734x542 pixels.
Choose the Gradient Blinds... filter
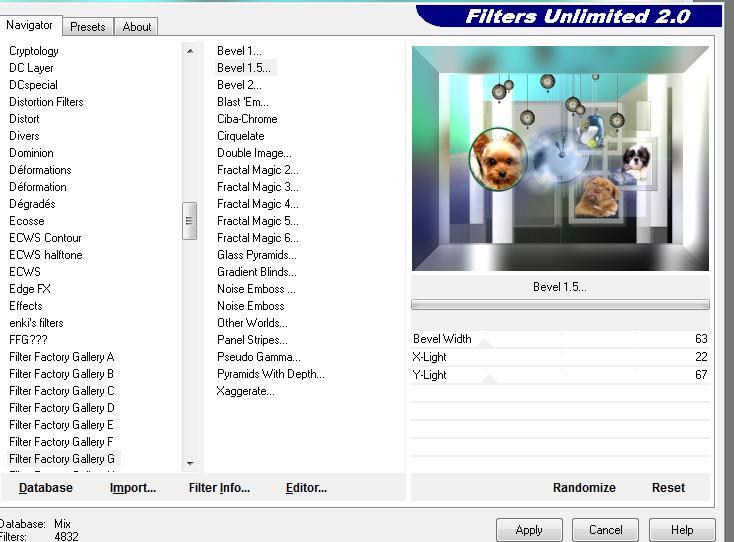click(257, 272)
